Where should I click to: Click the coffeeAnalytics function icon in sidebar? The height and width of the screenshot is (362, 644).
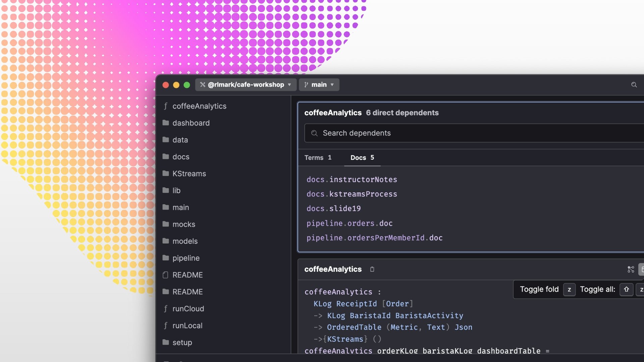pos(165,106)
